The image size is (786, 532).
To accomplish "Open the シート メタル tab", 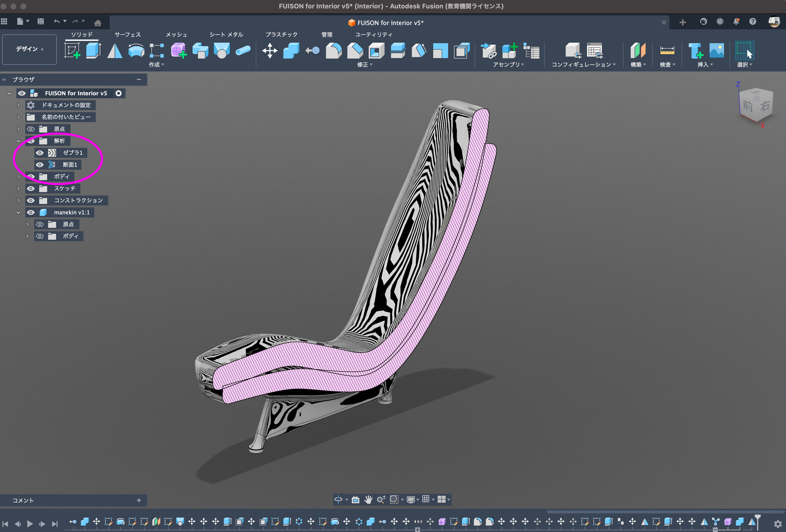I will pyautogui.click(x=226, y=34).
